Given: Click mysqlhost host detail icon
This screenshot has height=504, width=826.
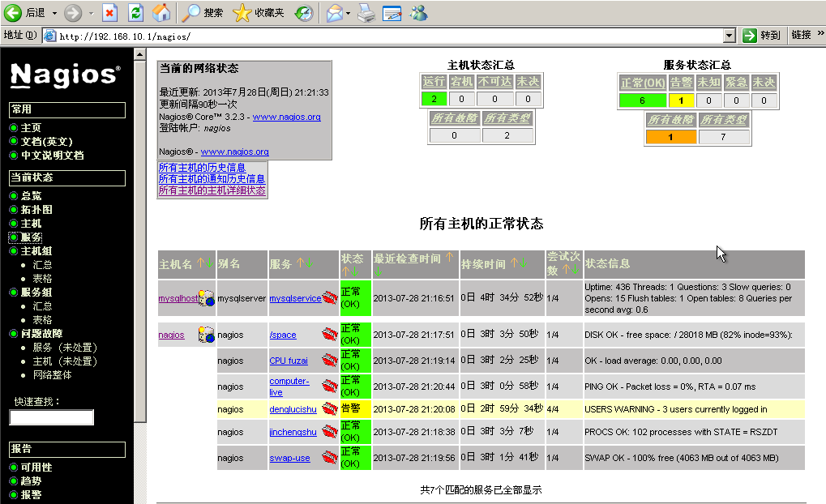Looking at the screenshot, I should click(207, 297).
